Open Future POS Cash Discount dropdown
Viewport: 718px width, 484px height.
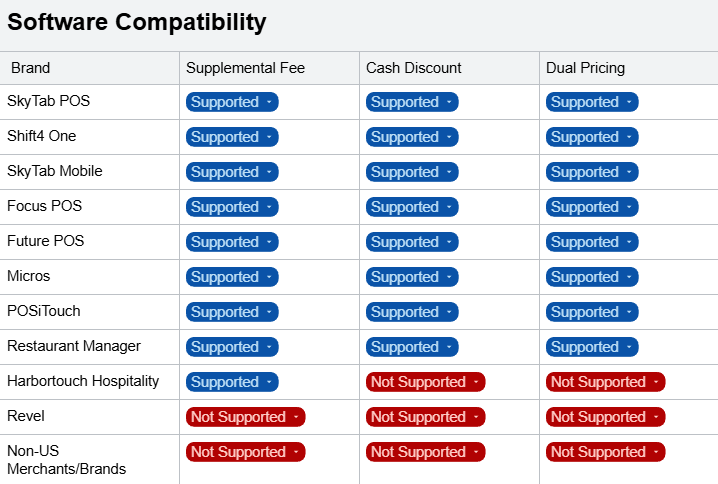pos(412,242)
